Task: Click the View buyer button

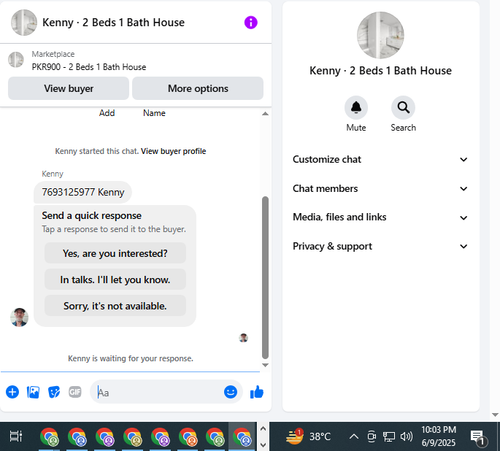Action: click(68, 88)
